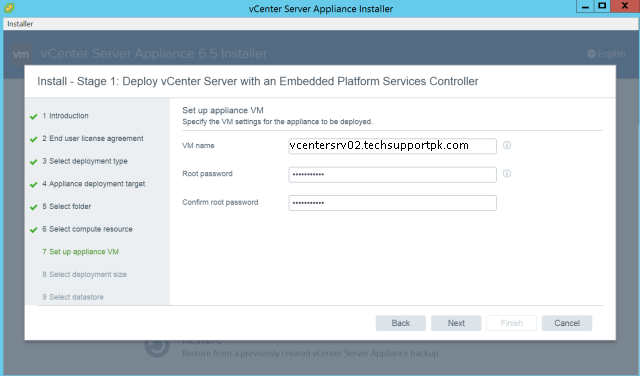Viewport: 640px width, 376px height.
Task: Click the green checkmark beside Select compute resource
Action: pos(33,230)
